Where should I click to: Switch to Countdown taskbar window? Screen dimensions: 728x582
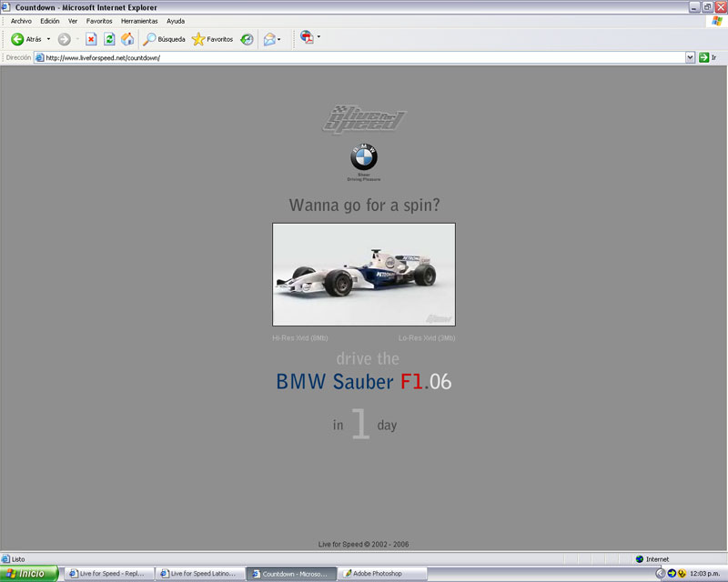[x=291, y=574]
